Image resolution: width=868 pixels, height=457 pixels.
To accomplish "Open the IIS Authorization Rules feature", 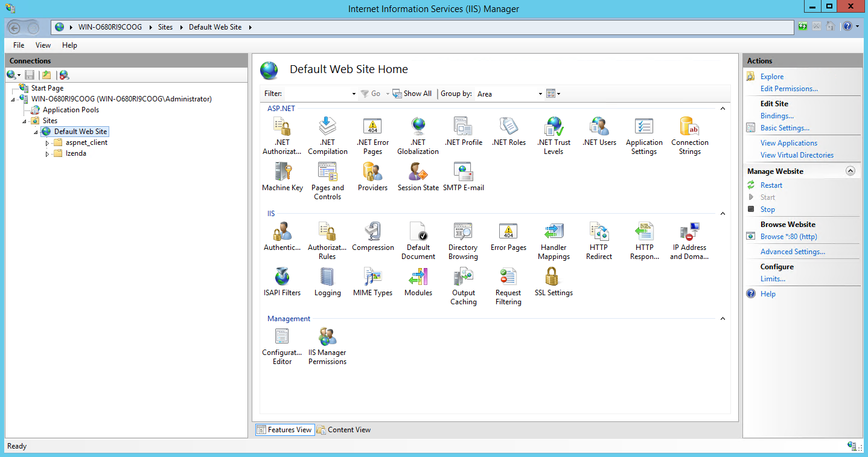I will 327,241.
